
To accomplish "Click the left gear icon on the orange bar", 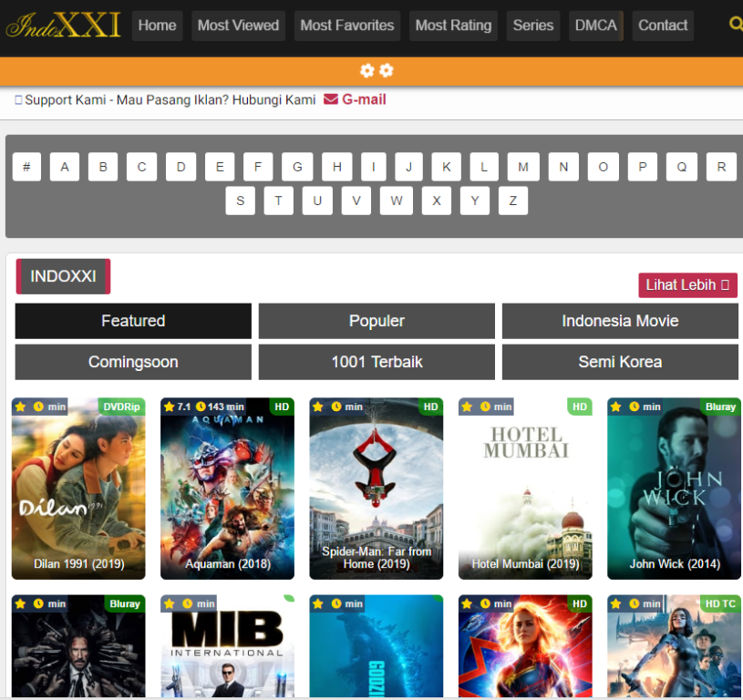I will click(366, 69).
